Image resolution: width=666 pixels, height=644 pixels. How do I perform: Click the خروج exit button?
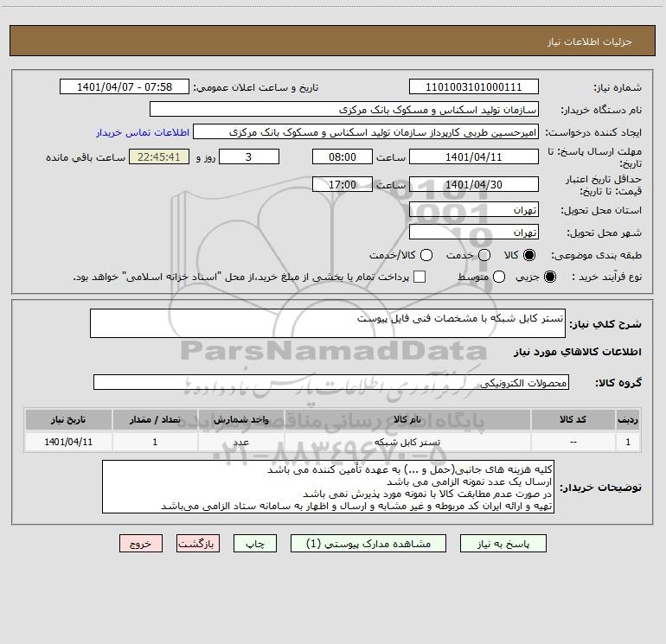click(x=141, y=544)
